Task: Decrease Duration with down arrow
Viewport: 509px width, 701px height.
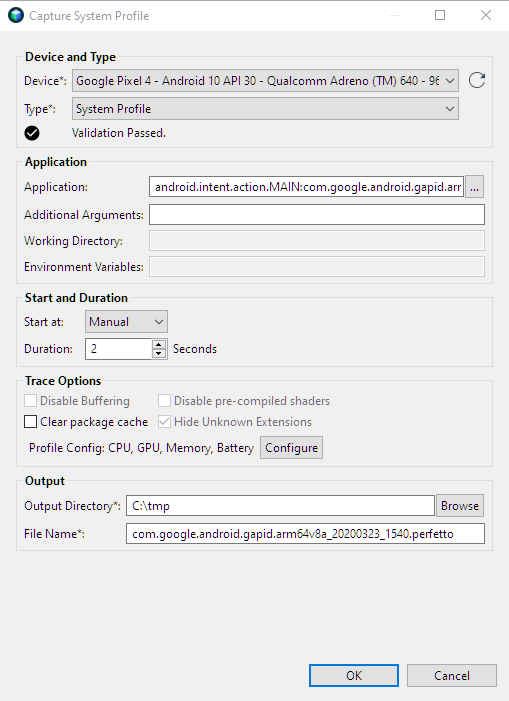Action: click(x=159, y=353)
